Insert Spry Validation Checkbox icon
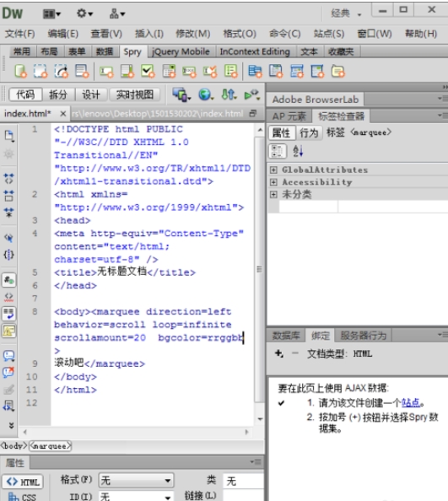 (x=148, y=71)
